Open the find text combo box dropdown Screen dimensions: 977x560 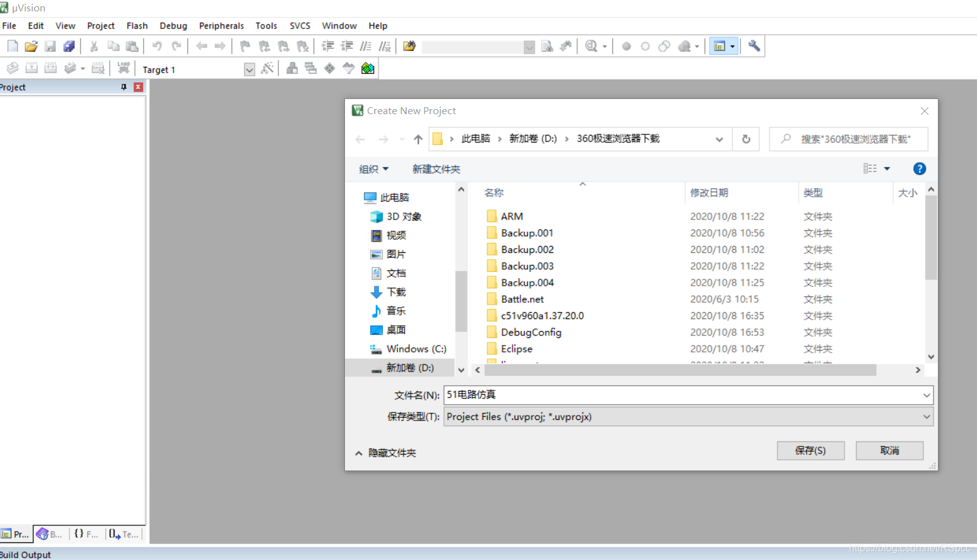pyautogui.click(x=529, y=47)
